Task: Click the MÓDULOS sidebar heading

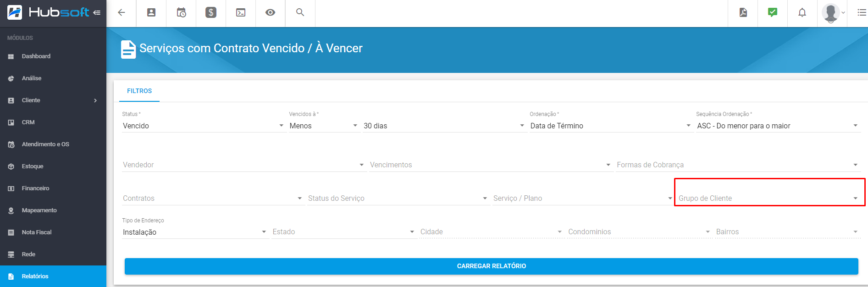Action: (20, 38)
